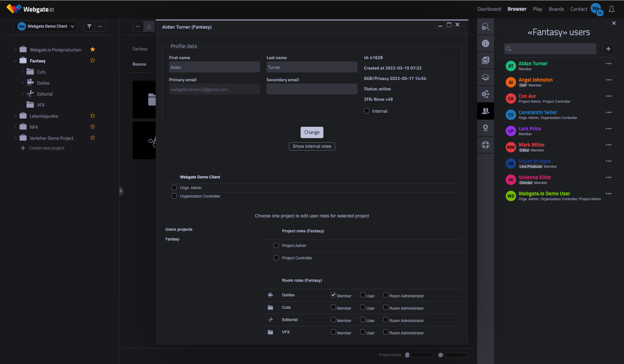This screenshot has height=364, width=624.
Task: Open Webgate Demo Client dropdown
Action: (45, 26)
